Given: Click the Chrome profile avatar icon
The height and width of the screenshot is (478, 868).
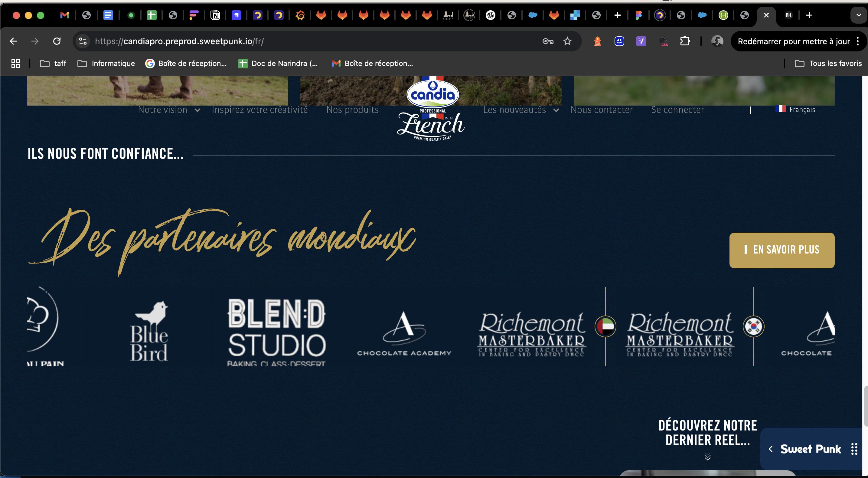Looking at the screenshot, I should (x=717, y=41).
